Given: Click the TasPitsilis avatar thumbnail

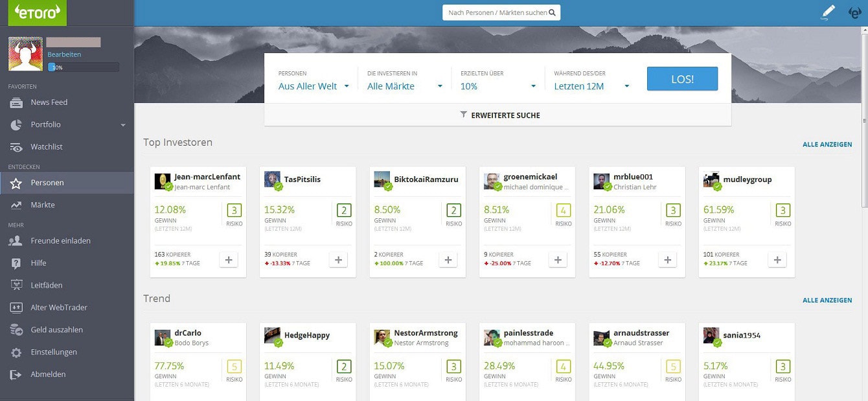Looking at the screenshot, I should (x=272, y=180).
